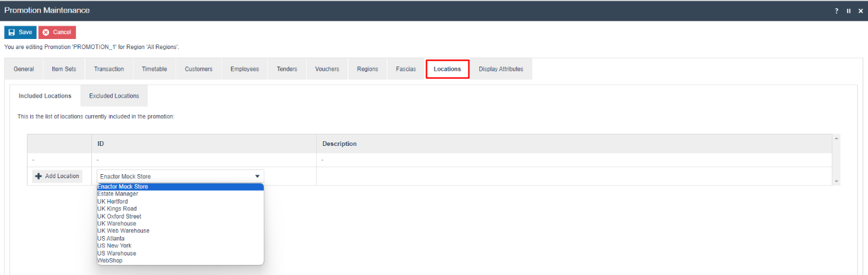Click the Description column header
The width and height of the screenshot is (868, 275).
[574, 144]
